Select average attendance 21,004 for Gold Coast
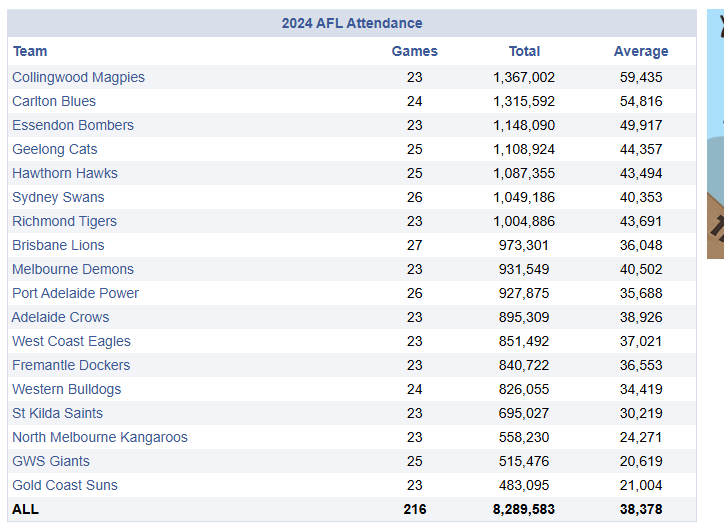This screenshot has height=529, width=724. click(x=641, y=485)
